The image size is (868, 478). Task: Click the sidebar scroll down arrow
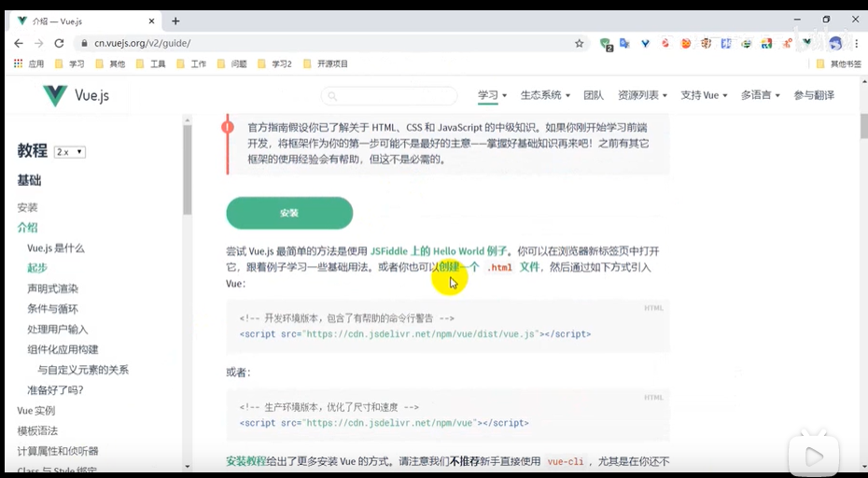click(x=187, y=467)
